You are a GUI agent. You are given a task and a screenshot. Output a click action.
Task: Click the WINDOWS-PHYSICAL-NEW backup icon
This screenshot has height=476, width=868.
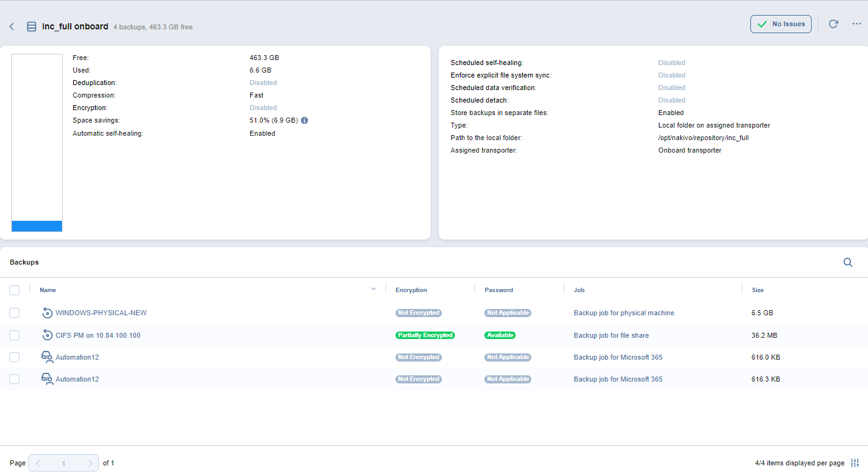coord(47,313)
